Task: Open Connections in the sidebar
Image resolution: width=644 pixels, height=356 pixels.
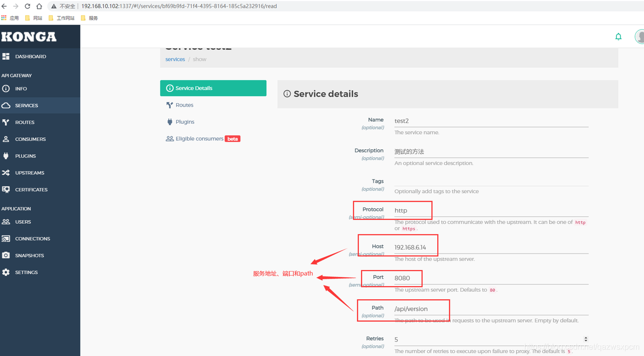Action: click(x=32, y=239)
